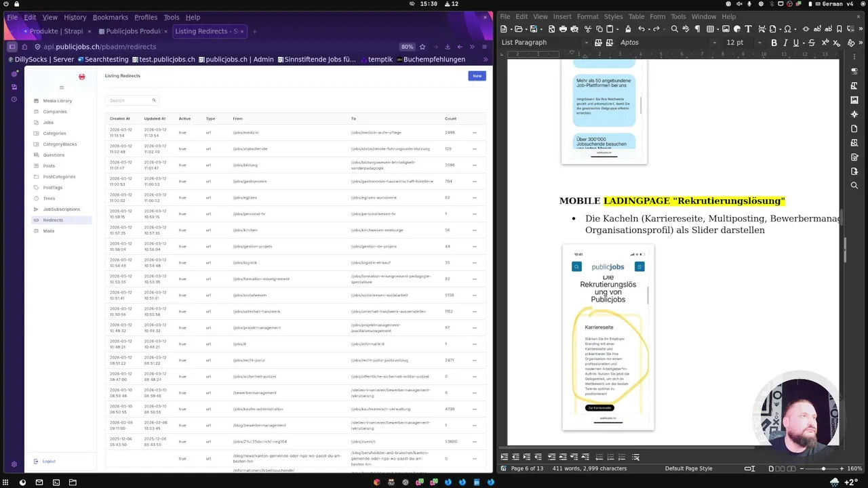Open Firefox downloads arrow icon

click(x=448, y=47)
